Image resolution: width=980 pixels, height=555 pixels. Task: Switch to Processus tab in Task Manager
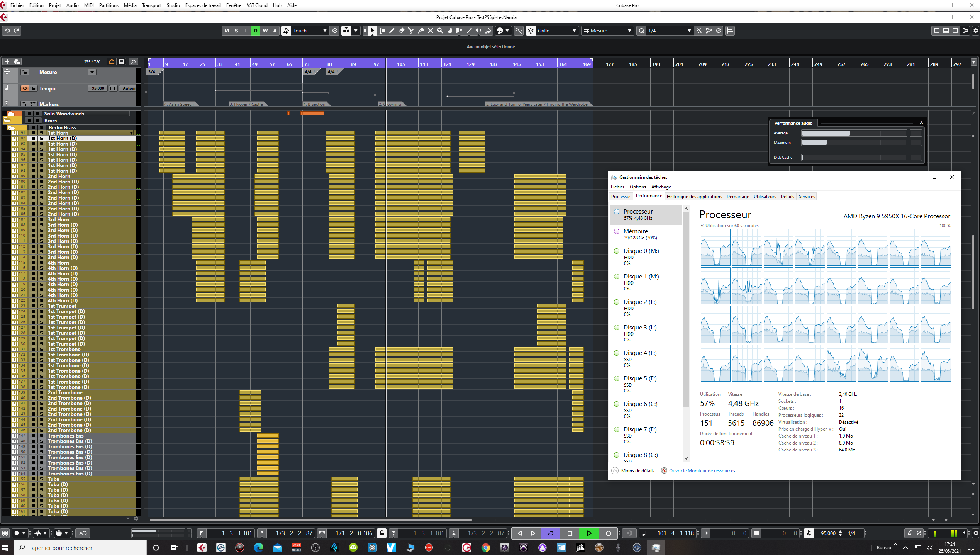[621, 196]
